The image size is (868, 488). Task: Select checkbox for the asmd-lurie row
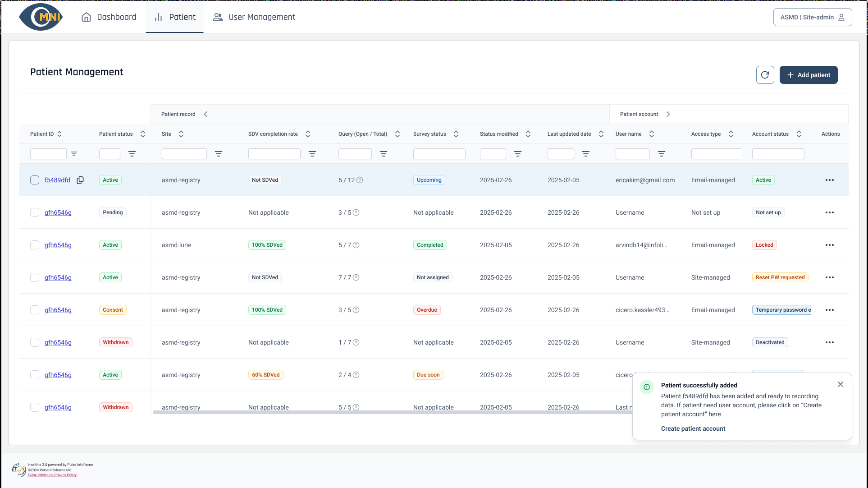pos(35,245)
